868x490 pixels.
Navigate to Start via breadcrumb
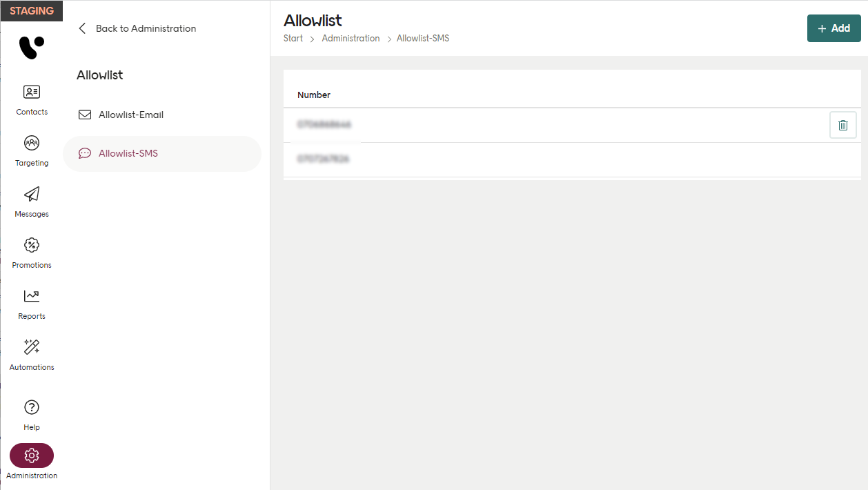click(x=292, y=38)
